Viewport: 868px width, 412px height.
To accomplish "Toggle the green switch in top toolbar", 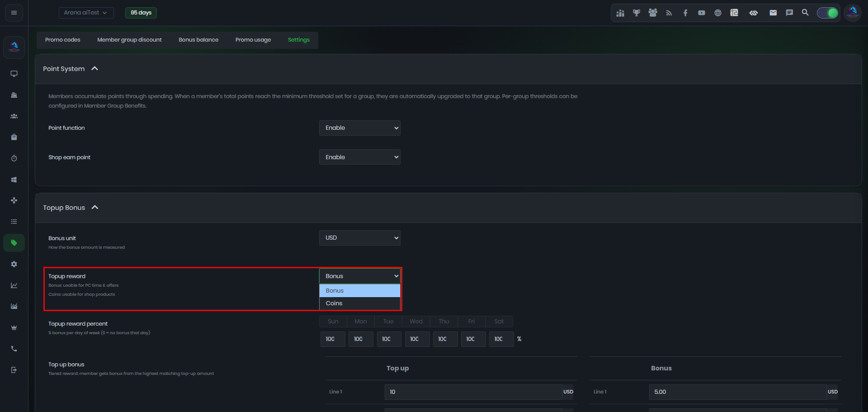I will pyautogui.click(x=827, y=13).
